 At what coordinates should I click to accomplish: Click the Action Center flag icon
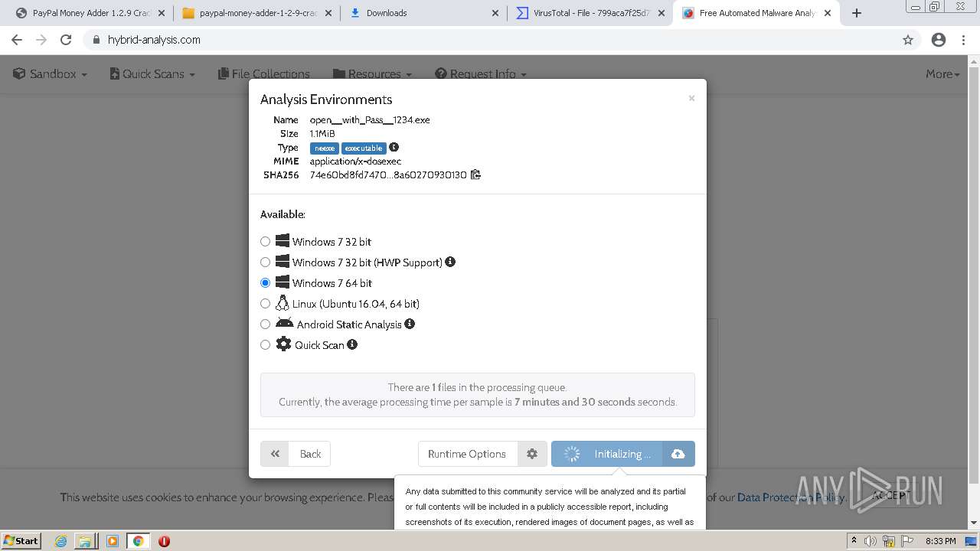click(x=907, y=541)
